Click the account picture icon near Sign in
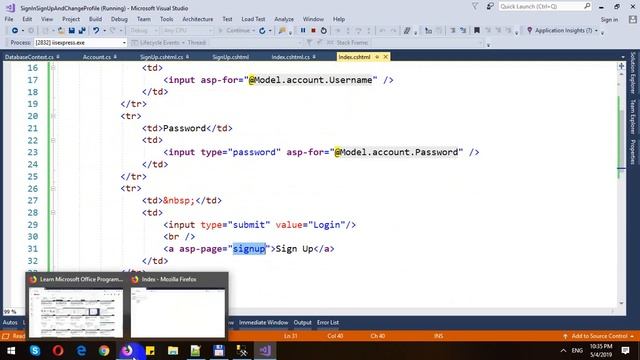 click(x=633, y=19)
